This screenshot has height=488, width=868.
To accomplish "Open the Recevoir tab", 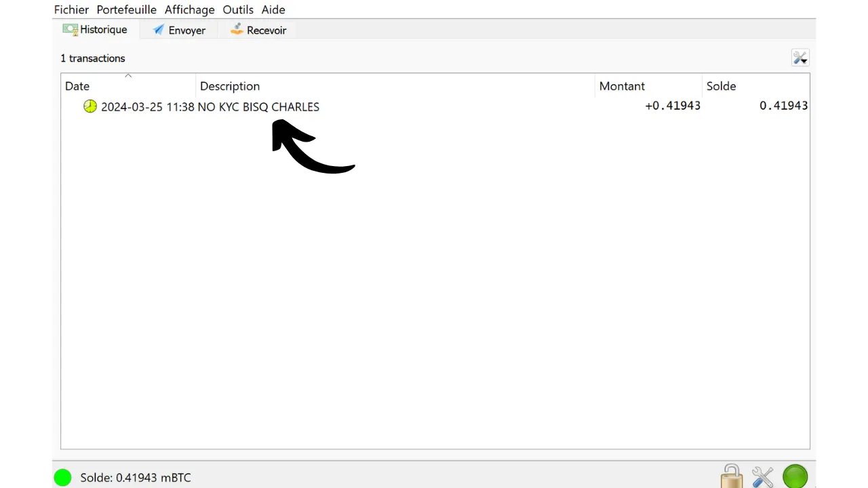I will tap(258, 30).
